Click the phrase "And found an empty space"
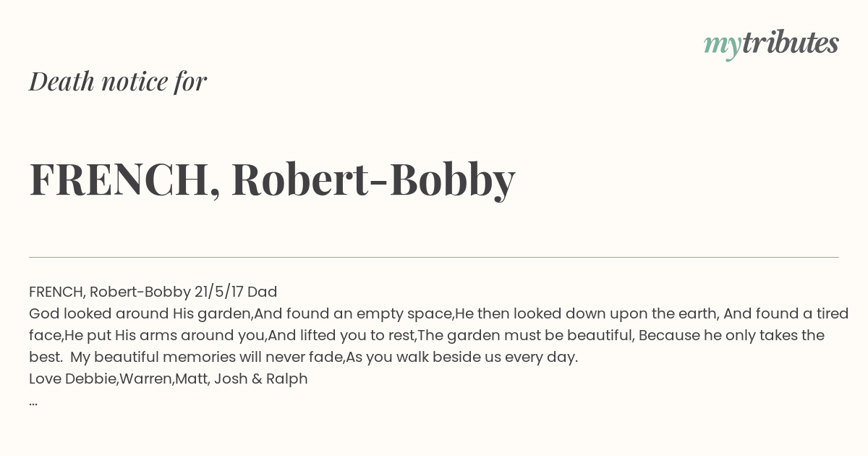The width and height of the screenshot is (868, 456). 353,314
